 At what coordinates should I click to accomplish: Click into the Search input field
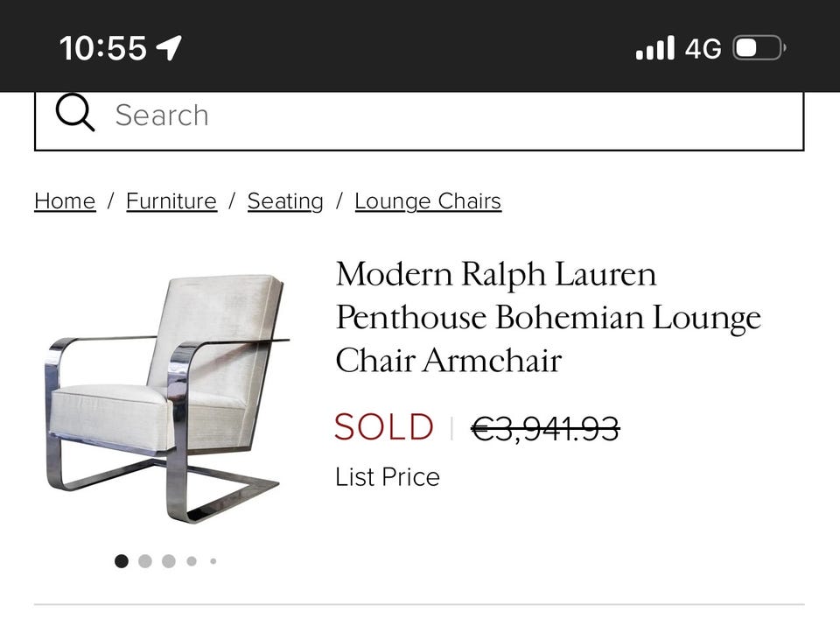(x=437, y=116)
